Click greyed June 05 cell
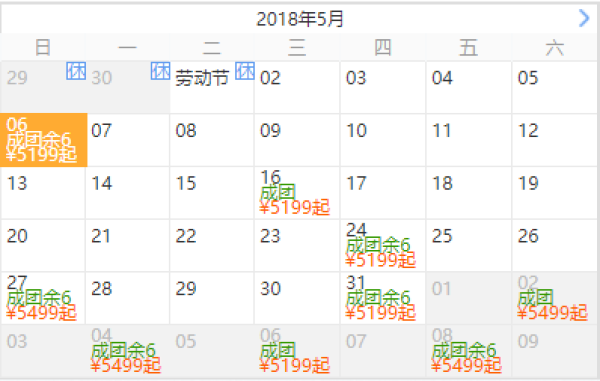Screen dimensions: 600x381 tap(212, 351)
